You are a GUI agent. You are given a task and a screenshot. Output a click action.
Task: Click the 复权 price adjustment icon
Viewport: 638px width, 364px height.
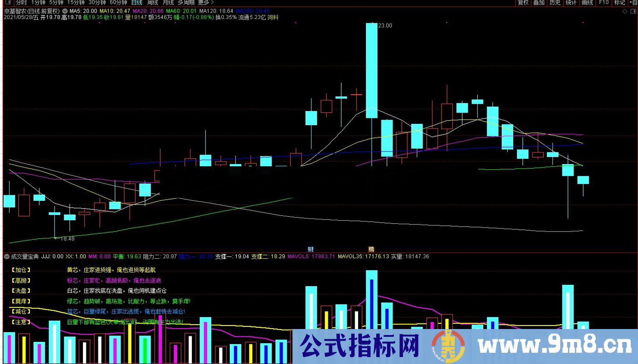point(523,2)
